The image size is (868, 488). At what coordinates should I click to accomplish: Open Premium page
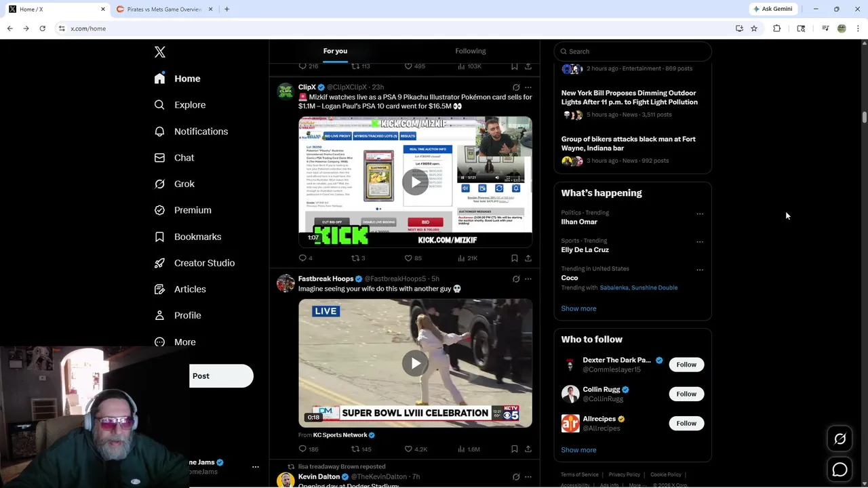(182, 210)
